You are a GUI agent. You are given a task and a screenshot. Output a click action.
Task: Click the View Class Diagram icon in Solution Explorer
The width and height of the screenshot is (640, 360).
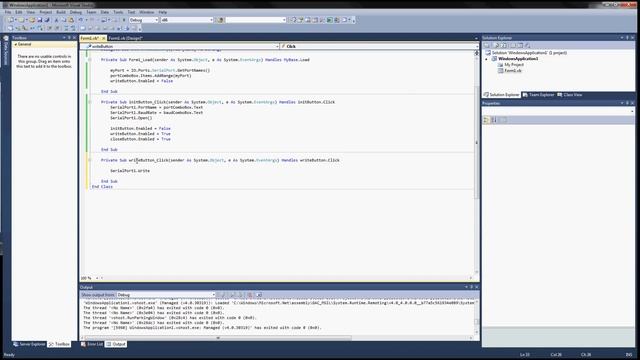[x=527, y=46]
